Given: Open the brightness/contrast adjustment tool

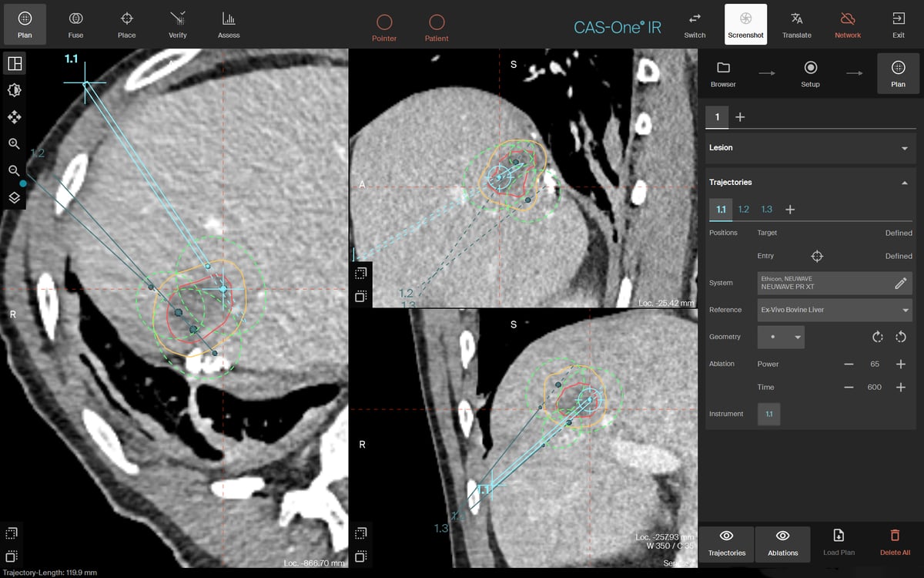Looking at the screenshot, I should [15, 90].
